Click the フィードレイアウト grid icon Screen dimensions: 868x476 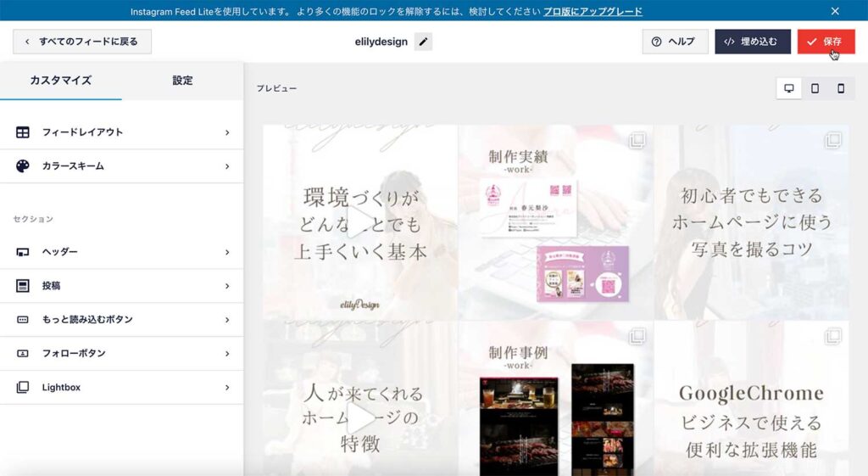point(23,132)
